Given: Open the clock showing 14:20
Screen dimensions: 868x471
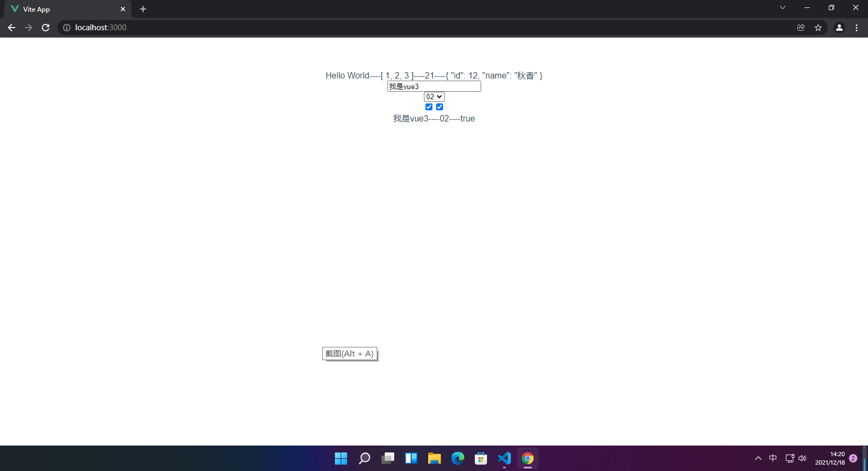Looking at the screenshot, I should pos(830,458).
